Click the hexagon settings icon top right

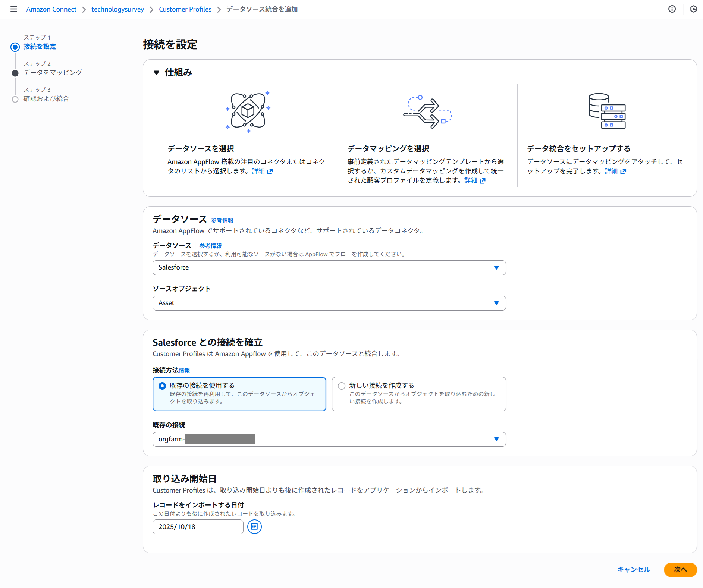[x=693, y=9]
